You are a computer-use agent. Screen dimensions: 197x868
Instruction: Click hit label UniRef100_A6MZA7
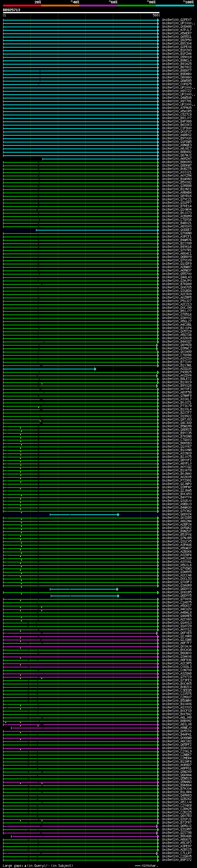[176, 159]
